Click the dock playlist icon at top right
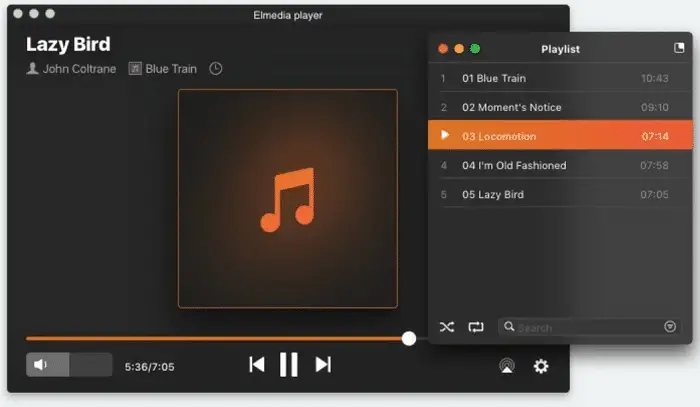Image resolution: width=700 pixels, height=407 pixels. pos(679,48)
